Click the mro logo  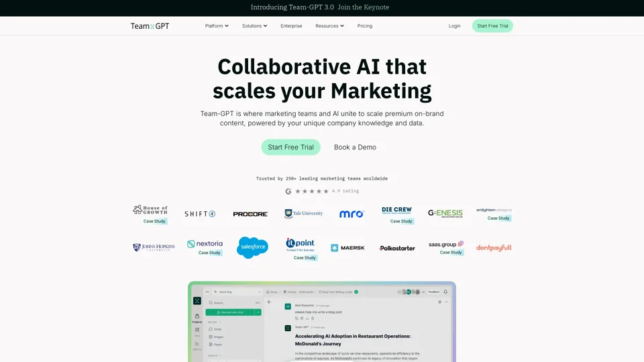click(x=352, y=214)
